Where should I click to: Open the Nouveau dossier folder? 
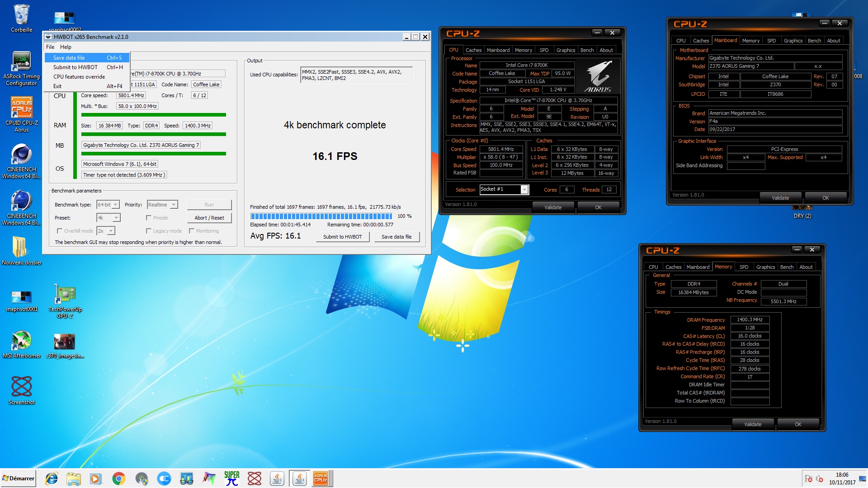21,250
